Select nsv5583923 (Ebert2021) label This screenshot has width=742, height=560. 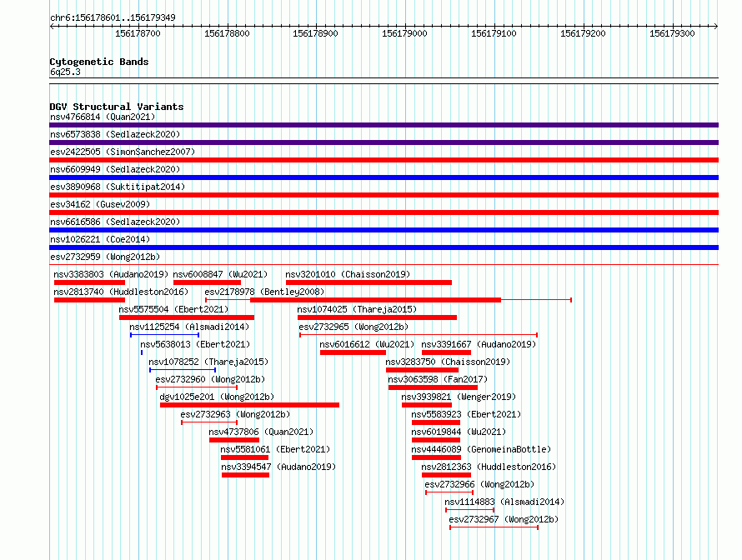tap(466, 414)
